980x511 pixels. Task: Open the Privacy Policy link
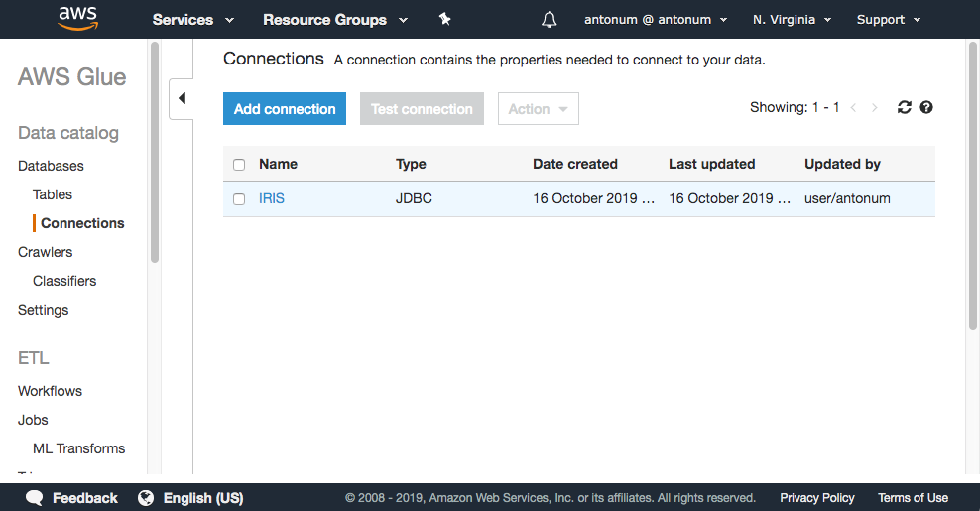(817, 498)
